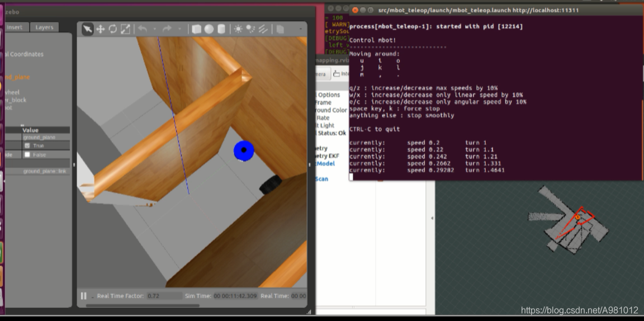This screenshot has height=321, width=644.
Task: Click the blue wheel robot in 3D view
Action: click(x=244, y=151)
